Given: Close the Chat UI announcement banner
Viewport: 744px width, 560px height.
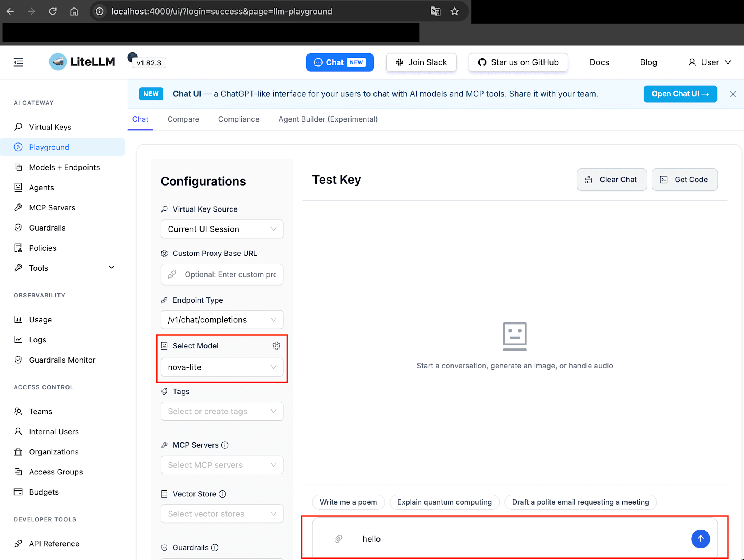Looking at the screenshot, I should pyautogui.click(x=733, y=94).
